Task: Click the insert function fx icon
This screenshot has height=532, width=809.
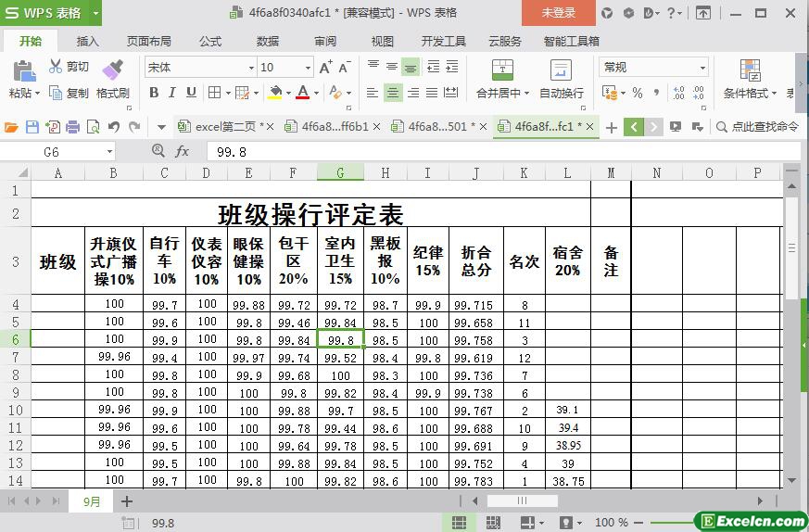Action: tap(183, 151)
